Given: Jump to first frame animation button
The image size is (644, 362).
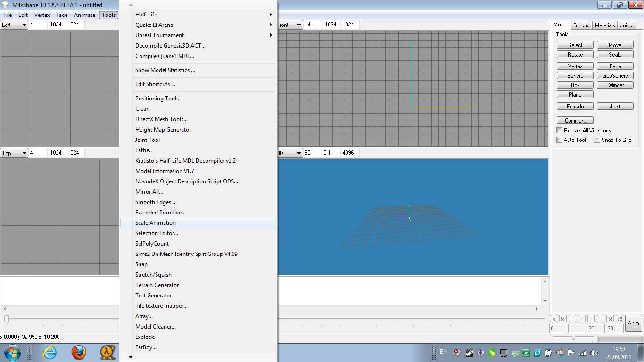Looking at the screenshot, I should [x=554, y=319].
